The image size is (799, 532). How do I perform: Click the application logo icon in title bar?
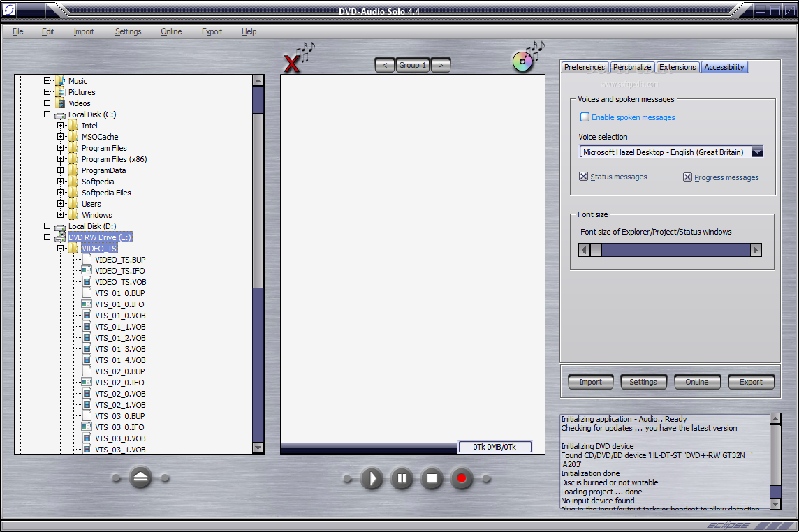[x=9, y=10]
